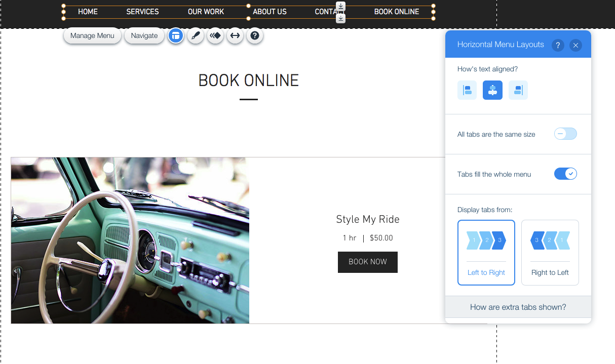
Task: Open the toolbar Help question mark icon
Action: click(255, 36)
